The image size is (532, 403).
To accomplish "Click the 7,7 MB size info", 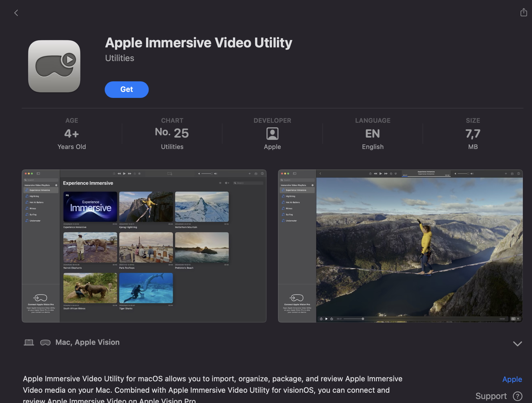I will (x=473, y=134).
